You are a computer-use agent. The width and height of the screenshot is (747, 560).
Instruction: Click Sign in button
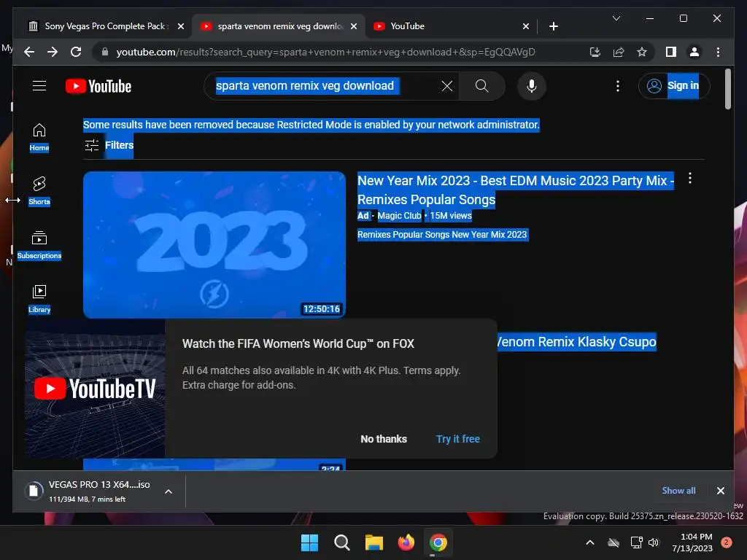(x=674, y=86)
